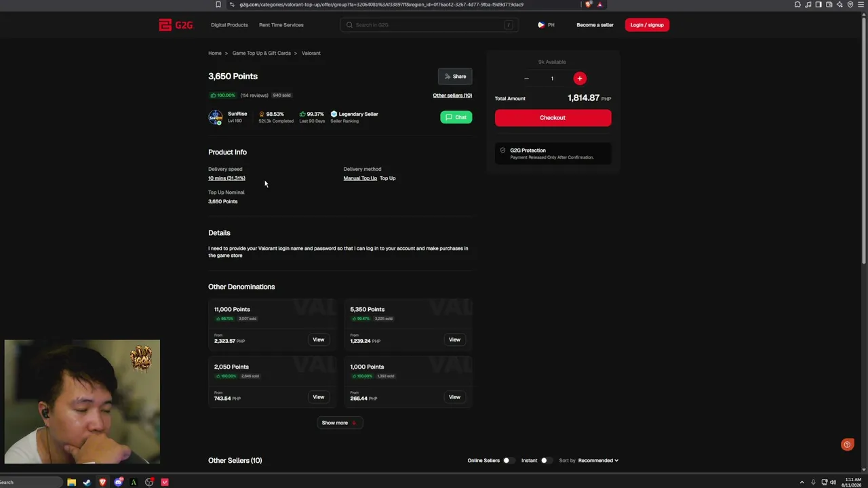View the 5,350 Points offer
This screenshot has width=868, height=488.
454,340
